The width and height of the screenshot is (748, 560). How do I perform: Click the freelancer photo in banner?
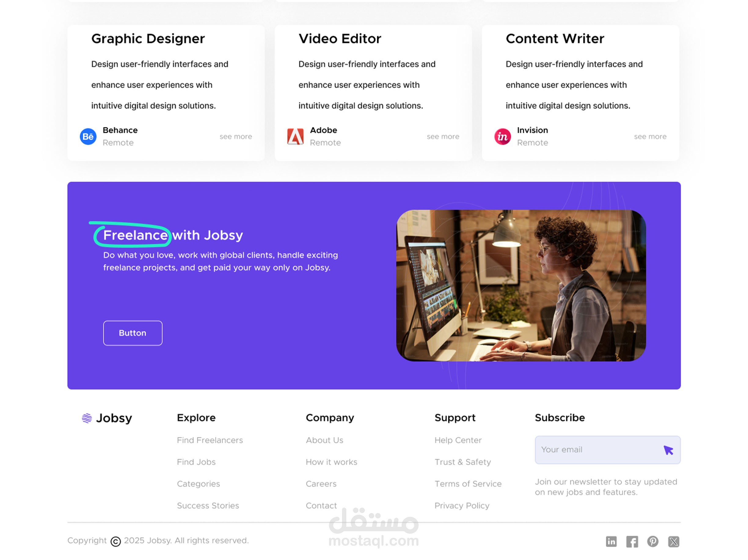pos(521,285)
